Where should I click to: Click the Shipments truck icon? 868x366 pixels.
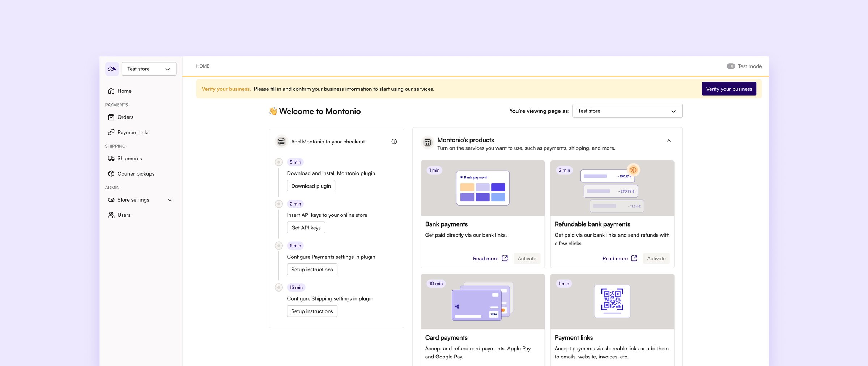pyautogui.click(x=111, y=158)
